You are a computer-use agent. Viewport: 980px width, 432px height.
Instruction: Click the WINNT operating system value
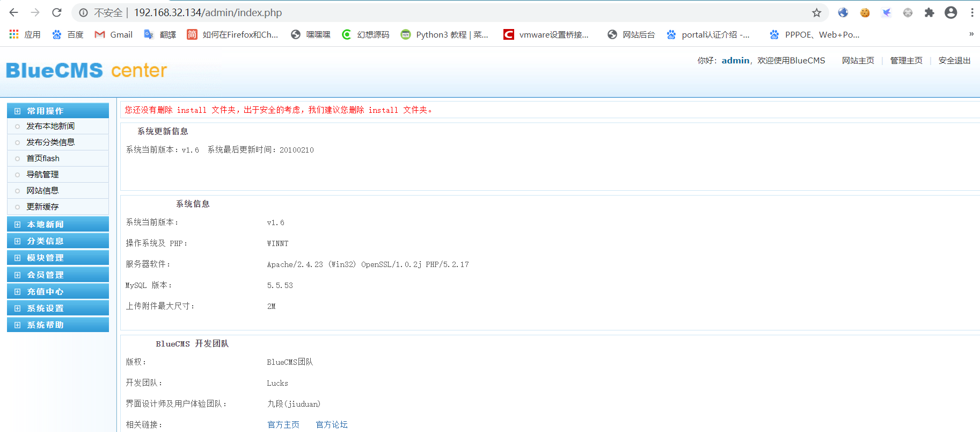[x=277, y=243]
